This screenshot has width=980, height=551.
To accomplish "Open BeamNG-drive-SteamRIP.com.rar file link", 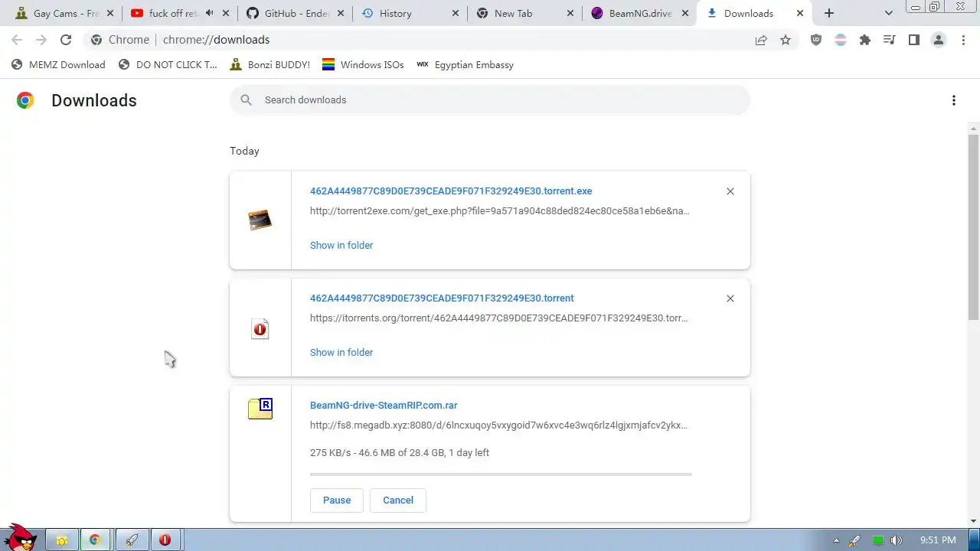I will coord(384,406).
